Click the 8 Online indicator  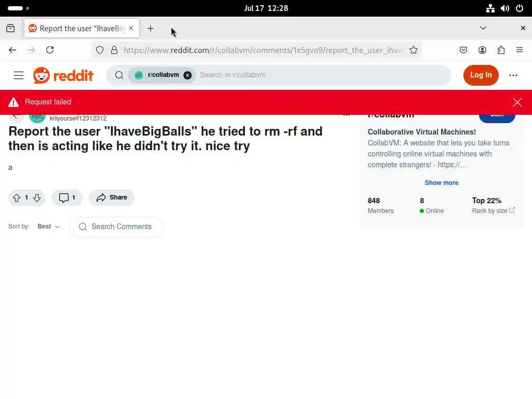(x=432, y=206)
